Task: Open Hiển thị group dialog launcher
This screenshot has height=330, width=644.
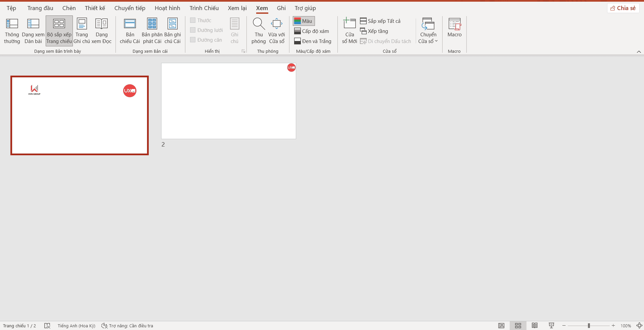Action: tap(243, 51)
